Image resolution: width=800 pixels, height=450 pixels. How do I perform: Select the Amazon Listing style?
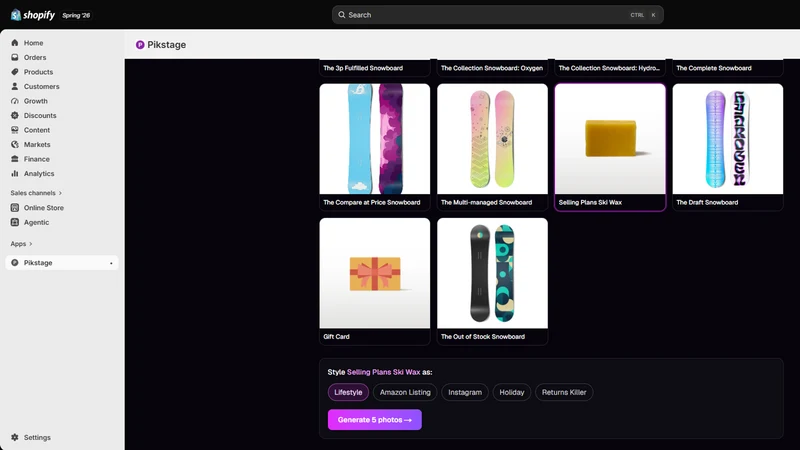[x=405, y=392]
